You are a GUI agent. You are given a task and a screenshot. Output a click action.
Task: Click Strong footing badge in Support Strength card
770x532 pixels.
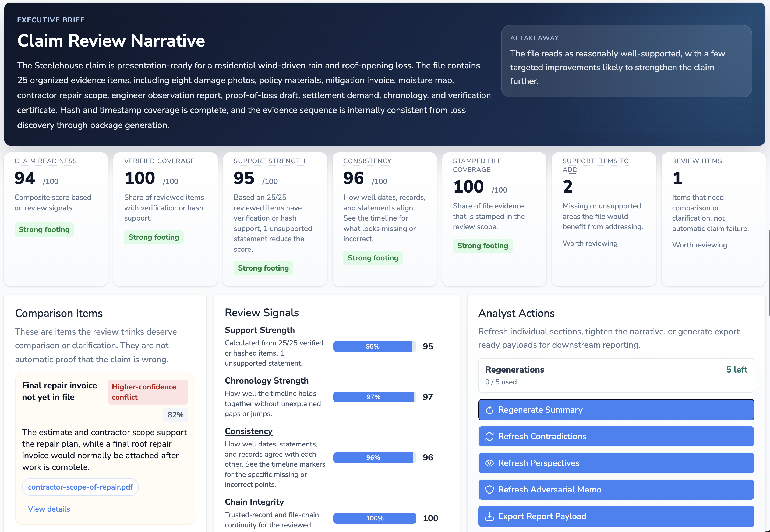263,268
